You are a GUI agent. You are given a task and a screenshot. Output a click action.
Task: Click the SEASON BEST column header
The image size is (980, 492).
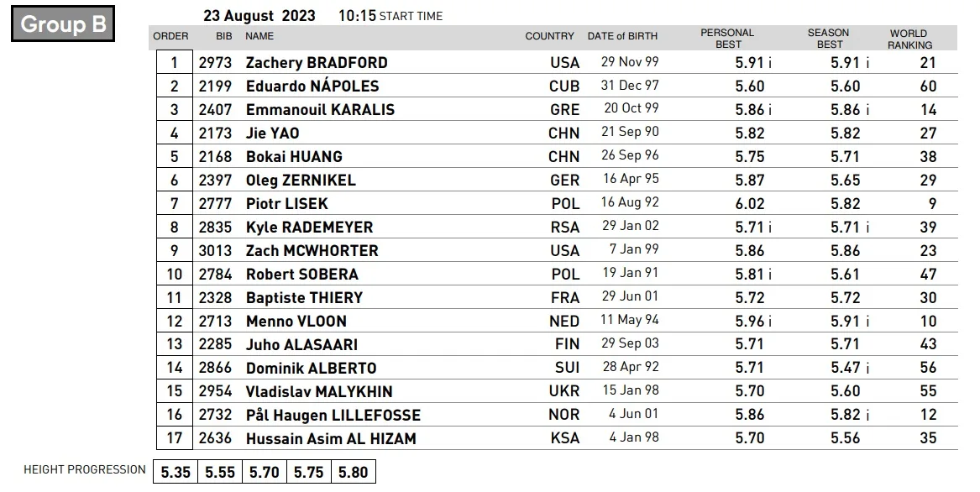pyautogui.click(x=829, y=38)
